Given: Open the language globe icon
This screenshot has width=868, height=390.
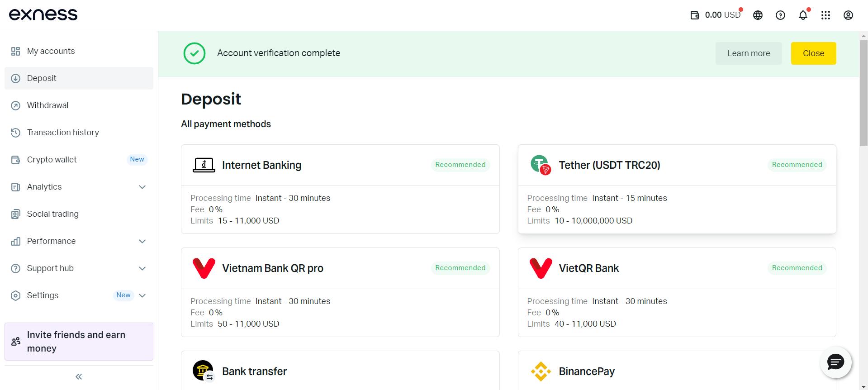Looking at the screenshot, I should click(x=758, y=15).
